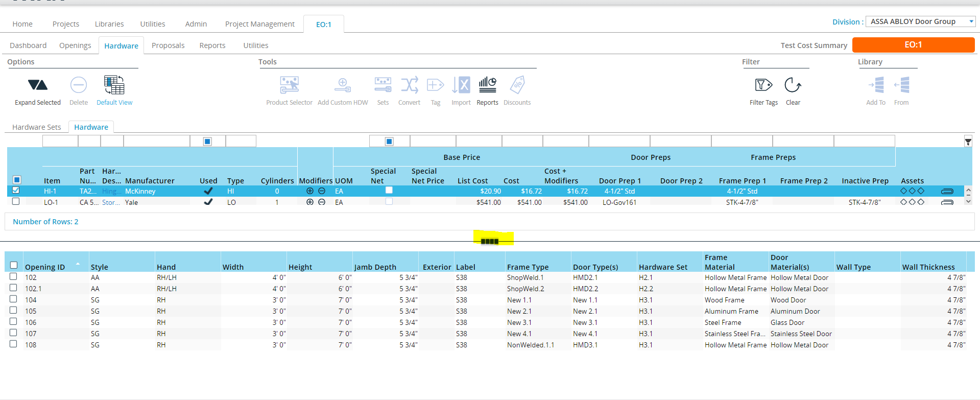The width and height of the screenshot is (980, 400).
Task: Click the Filter Tags icon
Action: coord(763,85)
